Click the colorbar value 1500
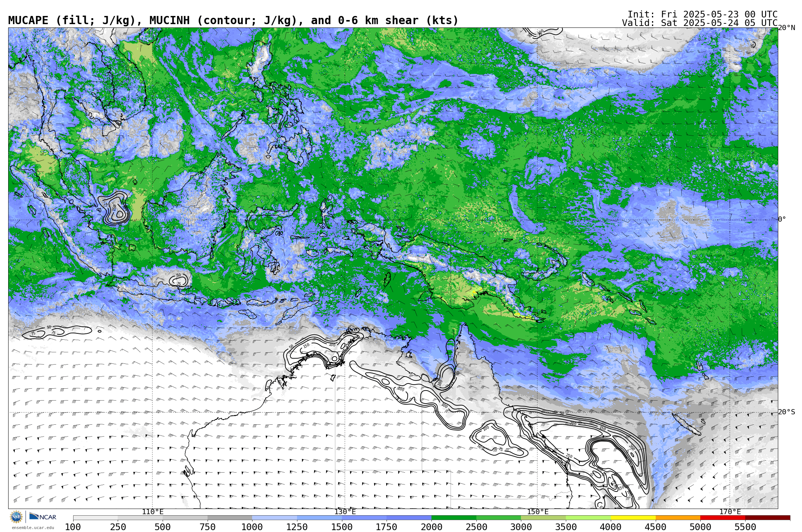 click(342, 527)
